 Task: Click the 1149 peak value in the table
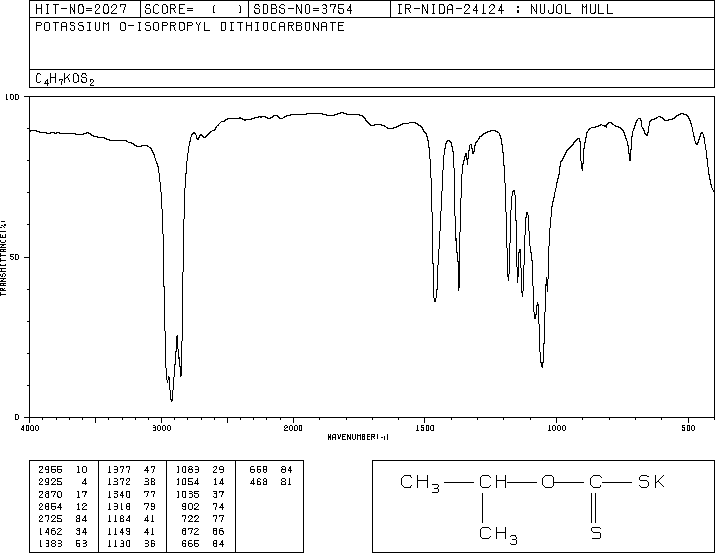119,532
